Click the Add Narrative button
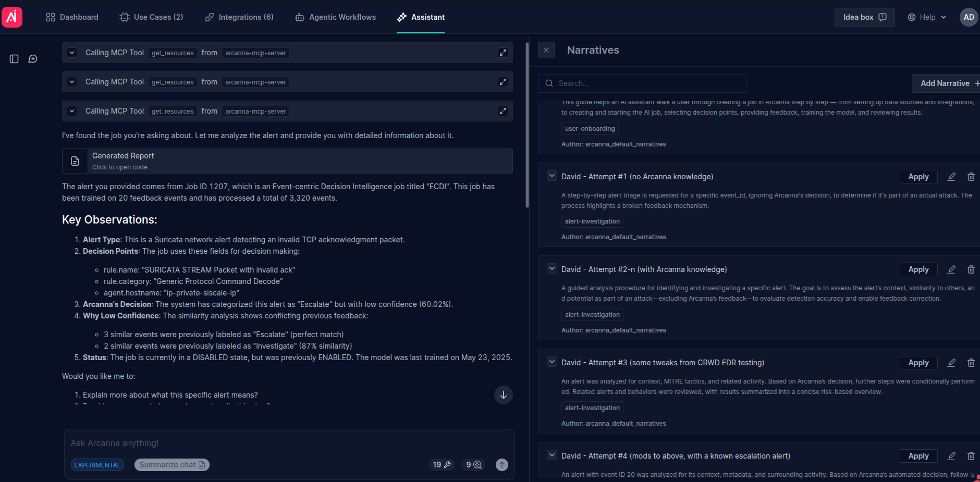980x482 pixels. tap(946, 83)
